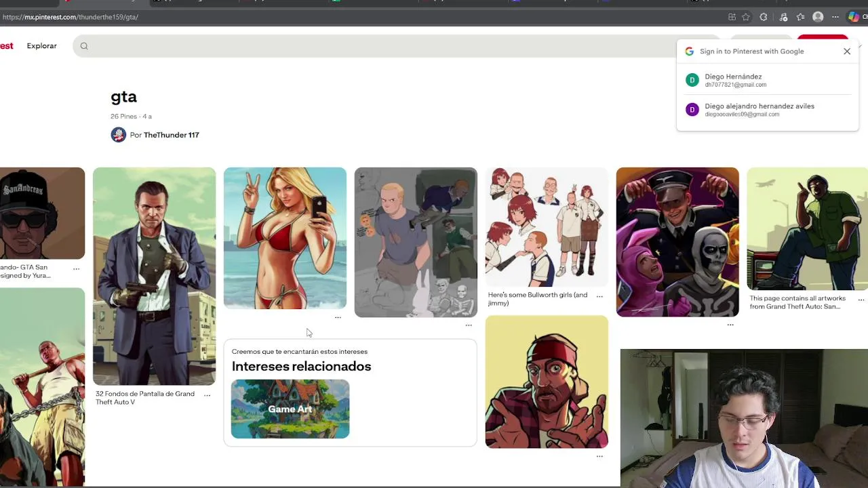This screenshot has width=868, height=488.
Task: Open the man in suit GTA V pin
Action: [154, 277]
